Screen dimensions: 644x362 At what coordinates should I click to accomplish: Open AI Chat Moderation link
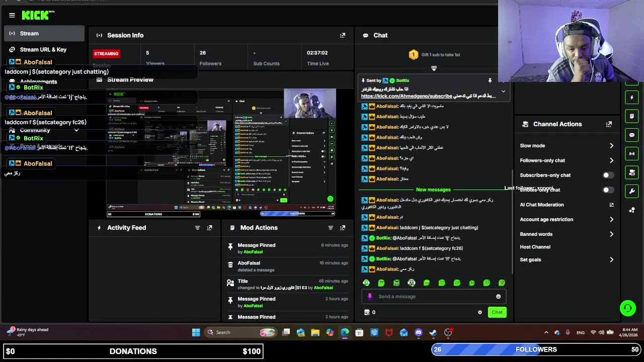pyautogui.click(x=567, y=205)
